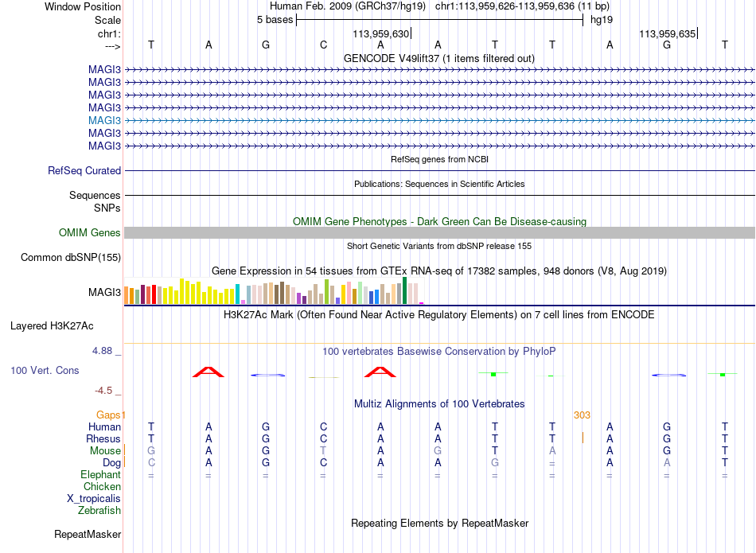Viewport: 756px width, 553px height.
Task: Select the Dog species row label
Action: click(112, 463)
